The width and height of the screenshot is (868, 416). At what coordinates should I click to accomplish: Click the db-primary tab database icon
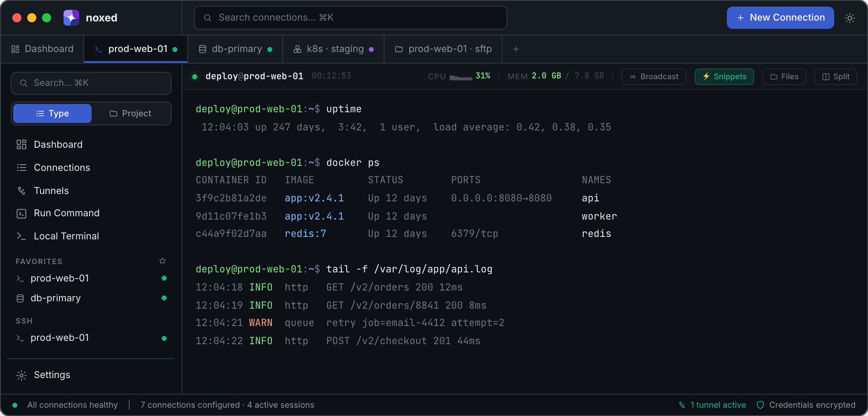203,49
